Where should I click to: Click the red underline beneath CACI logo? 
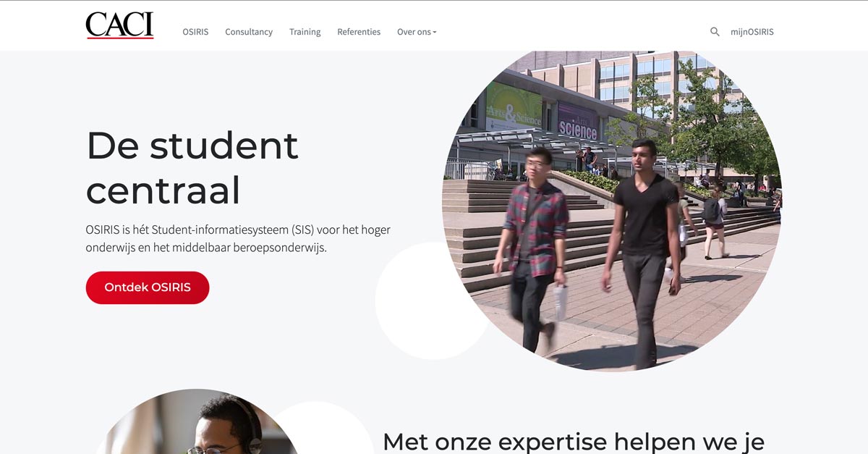(120, 37)
